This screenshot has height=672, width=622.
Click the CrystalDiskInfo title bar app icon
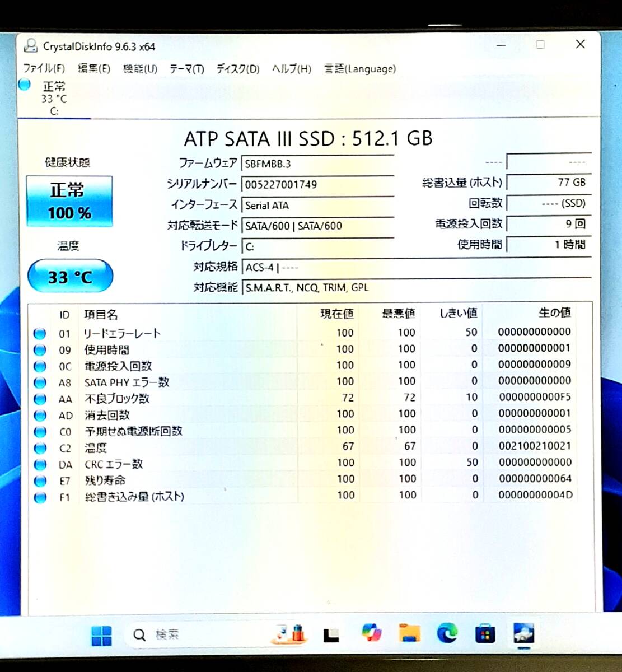31,46
